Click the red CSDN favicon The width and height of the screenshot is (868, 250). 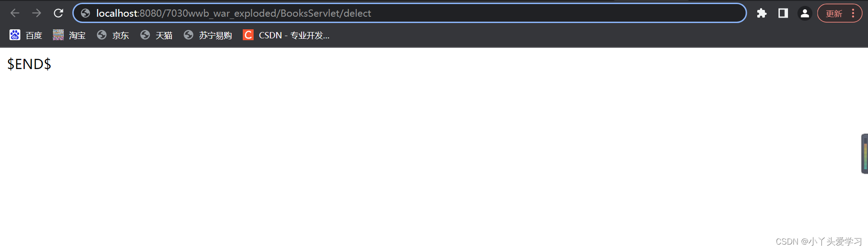click(x=248, y=35)
